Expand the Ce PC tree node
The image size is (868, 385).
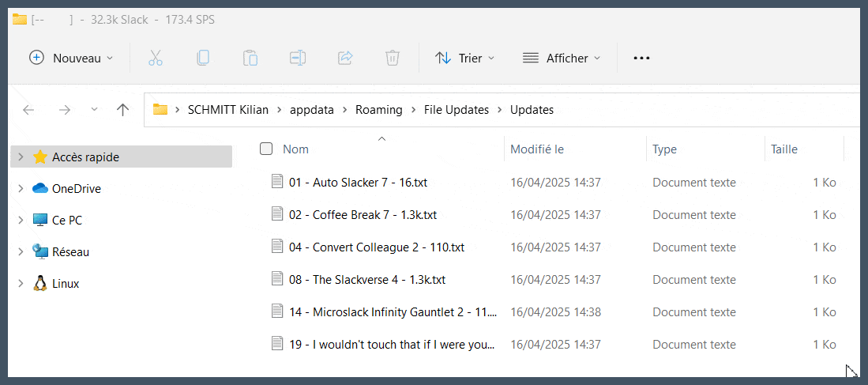[21, 221]
